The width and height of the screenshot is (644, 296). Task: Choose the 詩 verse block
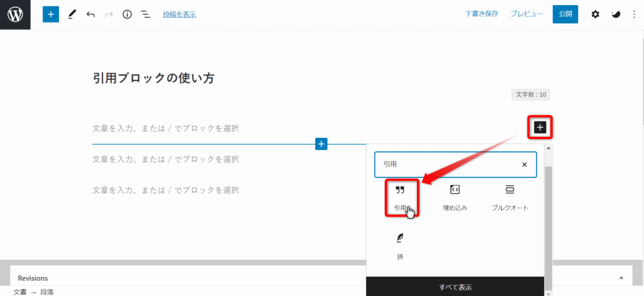(400, 247)
